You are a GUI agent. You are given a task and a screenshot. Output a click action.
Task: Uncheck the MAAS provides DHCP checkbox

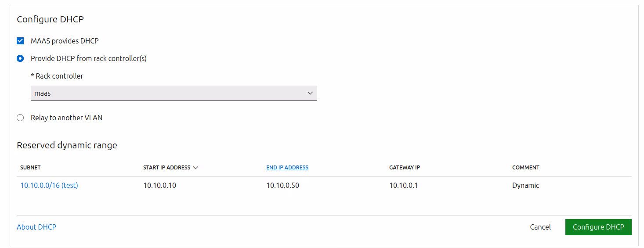(20, 41)
